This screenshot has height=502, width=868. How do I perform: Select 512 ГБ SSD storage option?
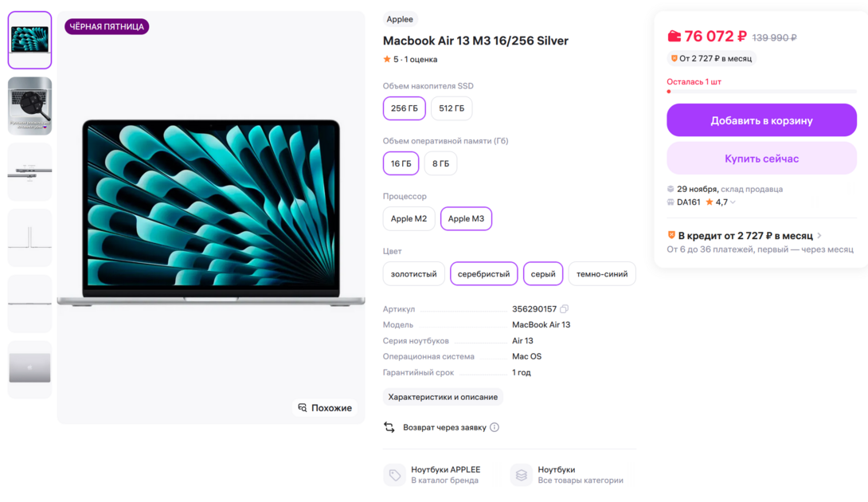452,108
